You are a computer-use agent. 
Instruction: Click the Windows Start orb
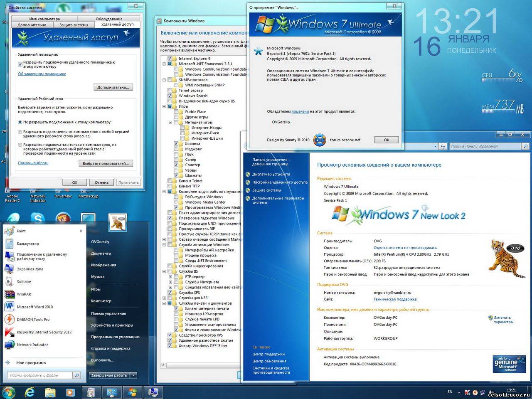tap(8, 392)
